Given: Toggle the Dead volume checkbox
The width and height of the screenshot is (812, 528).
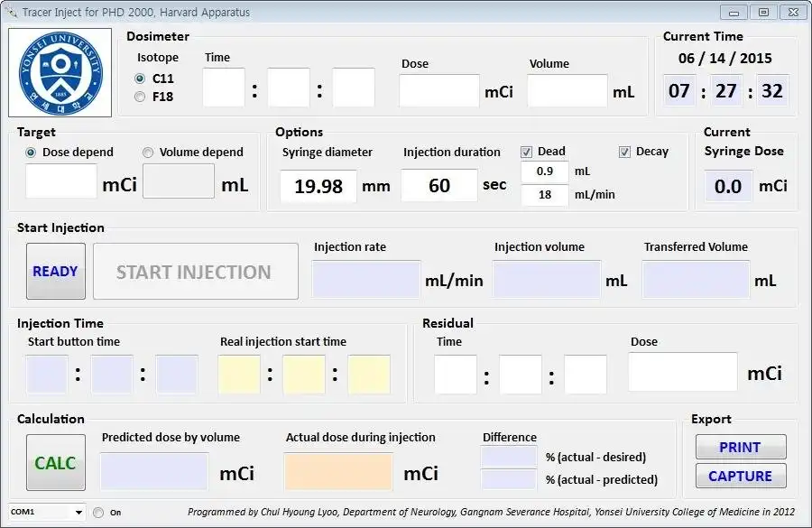Looking at the screenshot, I should pyautogui.click(x=526, y=152).
